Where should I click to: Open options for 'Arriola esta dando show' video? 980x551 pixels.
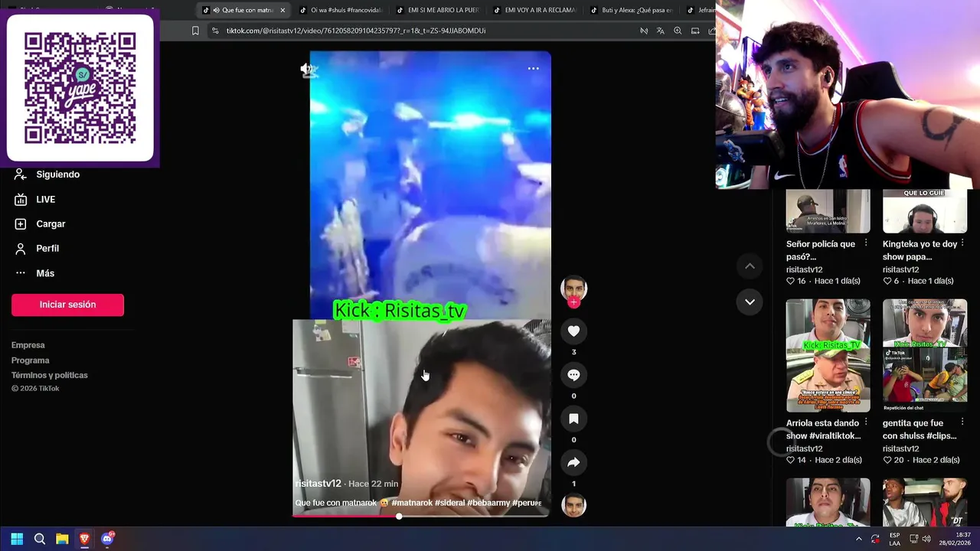click(866, 422)
